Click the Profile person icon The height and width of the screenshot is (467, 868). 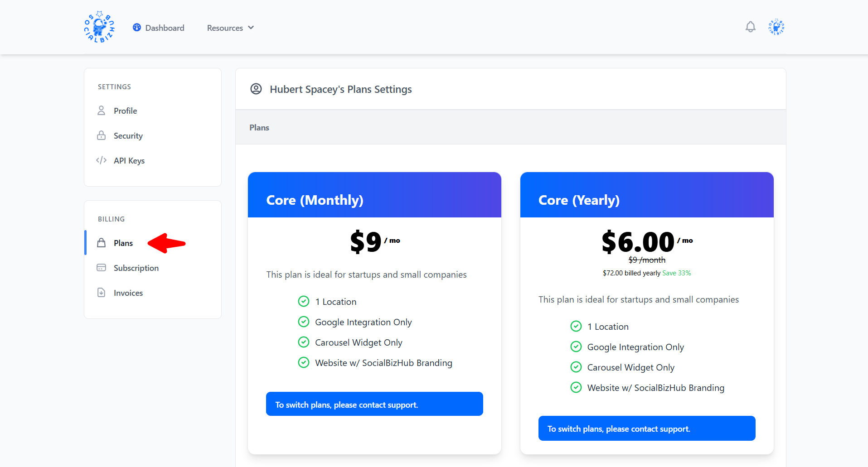click(102, 111)
